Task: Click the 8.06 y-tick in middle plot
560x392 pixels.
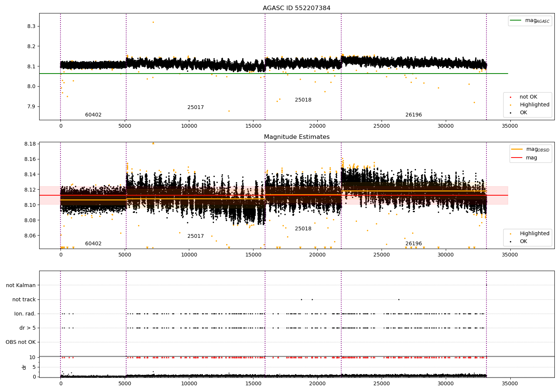Action: coord(30,236)
